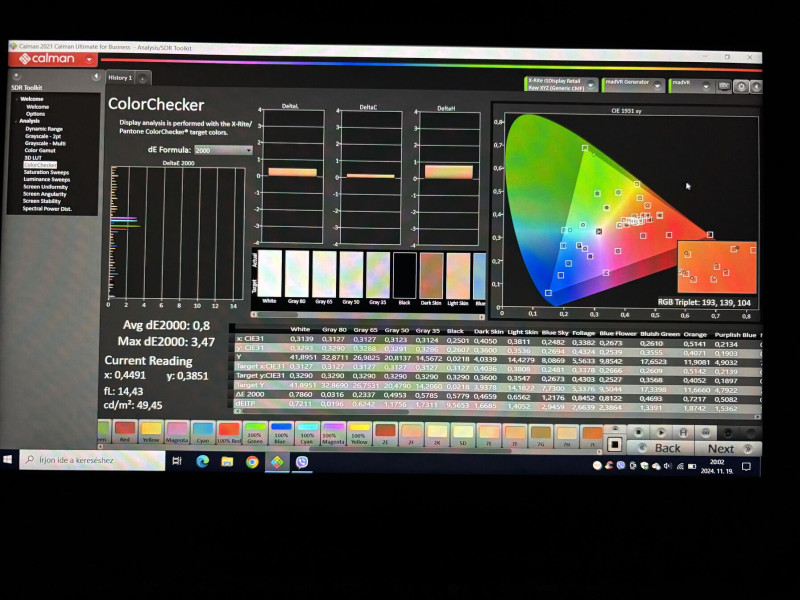
Task: Select the 100% Yellow patch button
Action: (x=359, y=433)
